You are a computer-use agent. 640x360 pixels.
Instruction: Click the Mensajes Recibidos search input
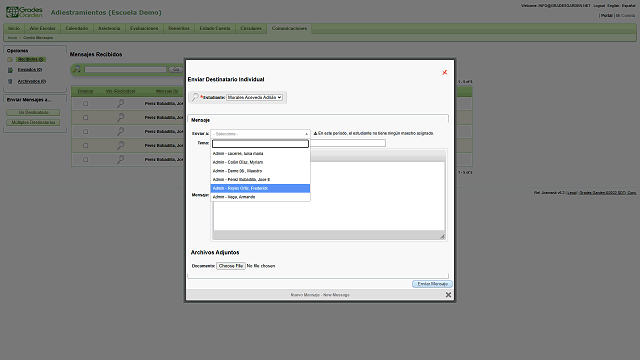[x=125, y=69]
